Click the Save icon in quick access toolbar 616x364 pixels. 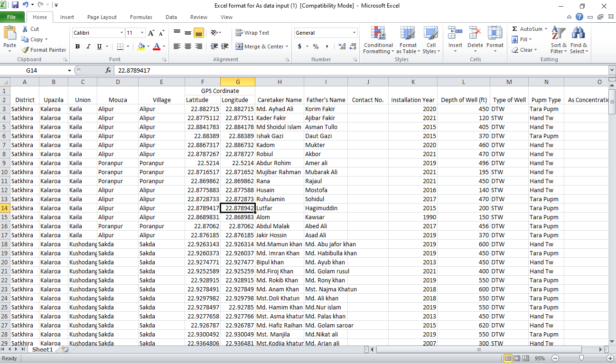pos(15,5)
